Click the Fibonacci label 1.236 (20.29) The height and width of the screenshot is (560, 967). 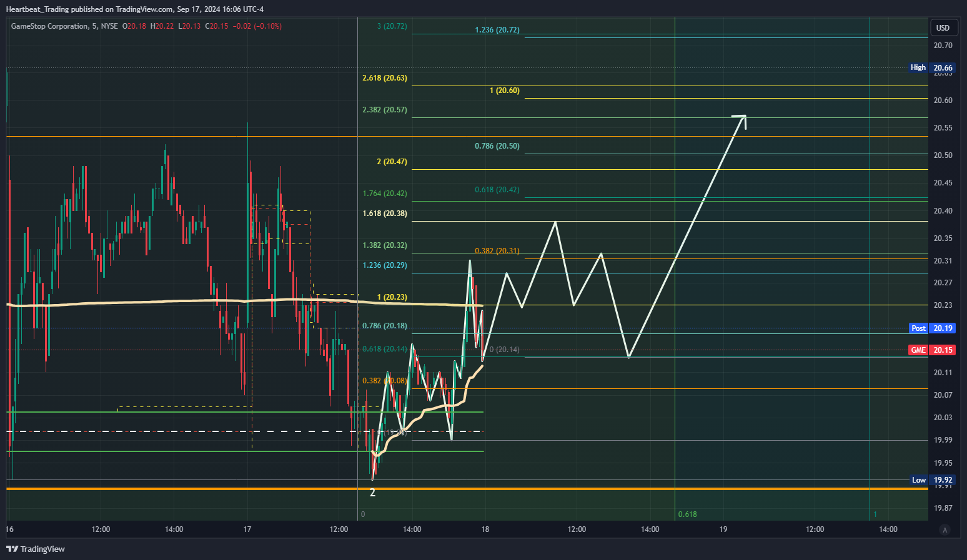385,265
